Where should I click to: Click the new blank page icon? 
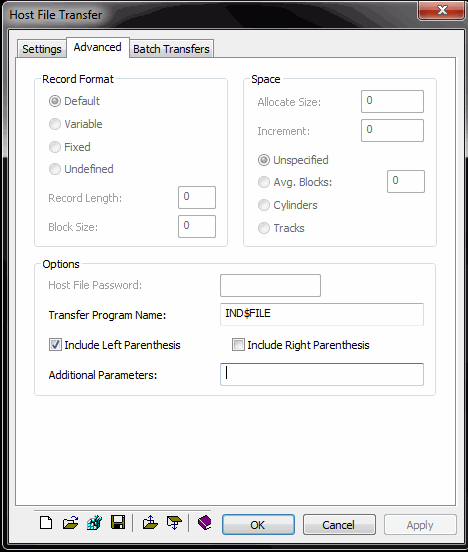tap(46, 523)
